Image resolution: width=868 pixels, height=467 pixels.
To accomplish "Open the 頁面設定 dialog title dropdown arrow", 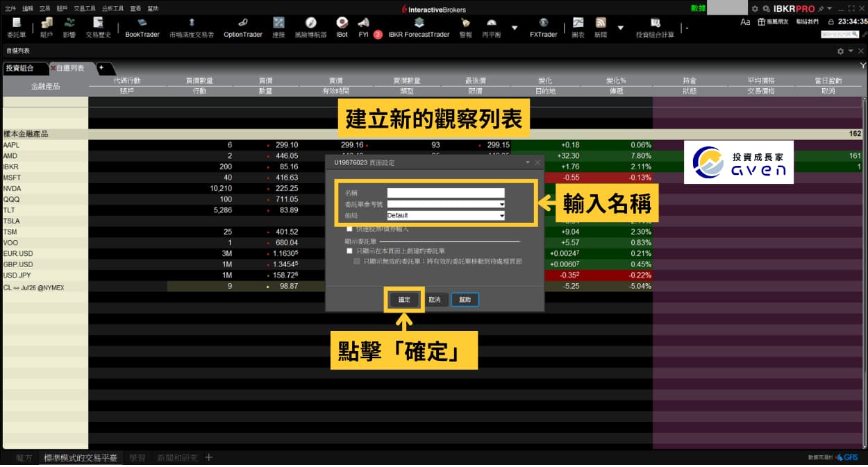I will (x=527, y=162).
